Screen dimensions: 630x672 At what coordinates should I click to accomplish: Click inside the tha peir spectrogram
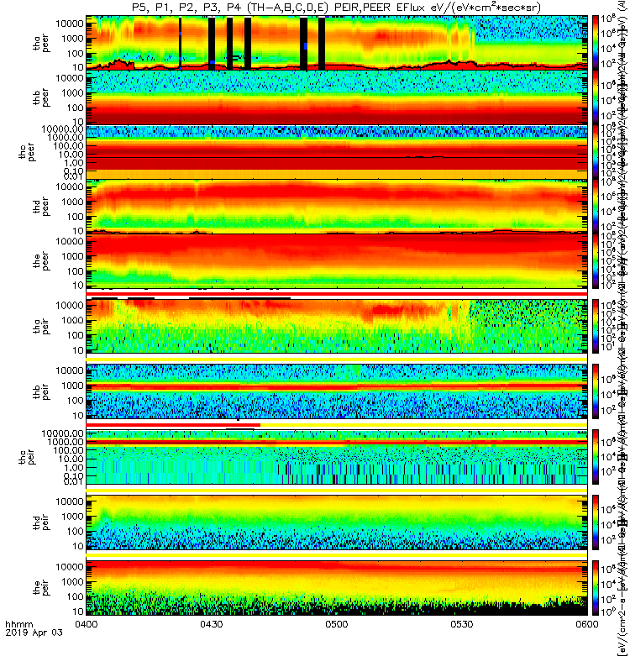pyautogui.click(x=337, y=327)
